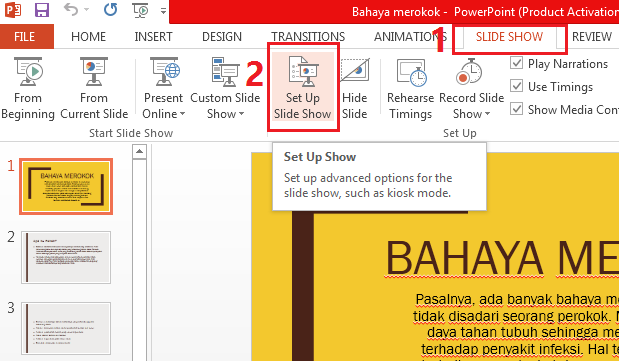Start Rehearse Timings
Screen dimensions: 619x361
coord(411,88)
